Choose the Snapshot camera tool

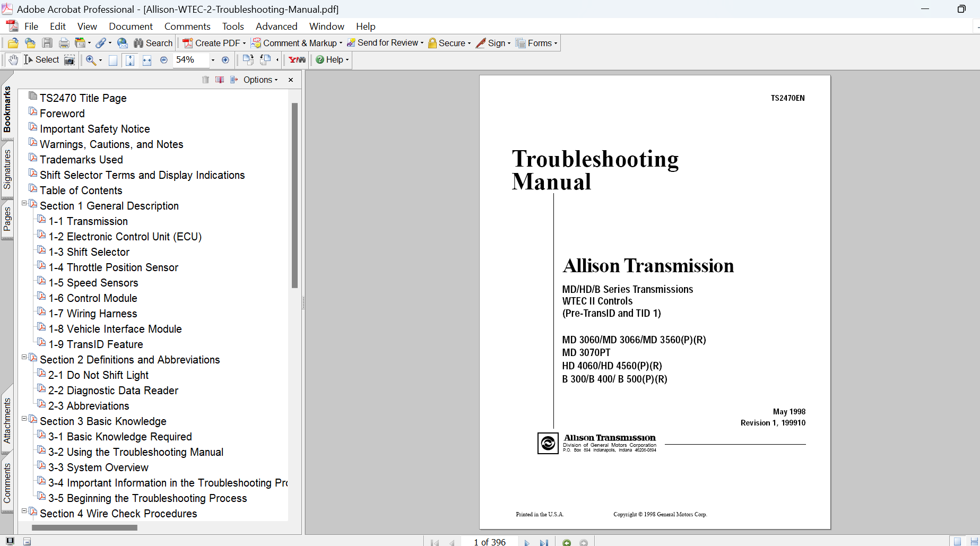click(70, 60)
